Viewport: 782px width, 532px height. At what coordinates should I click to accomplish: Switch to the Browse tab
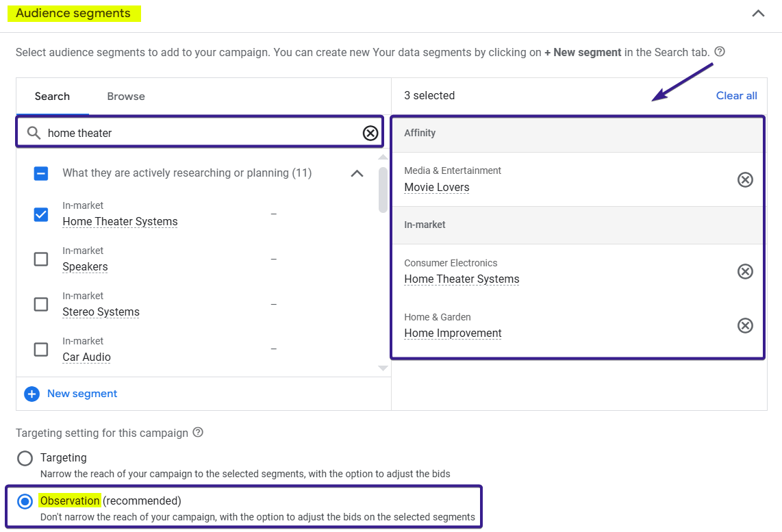[x=126, y=97]
